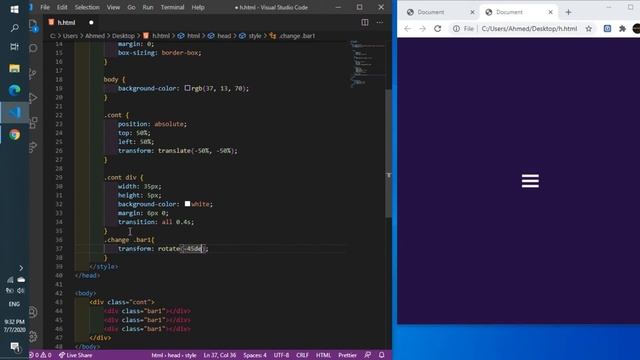Open the Run and Debug view
The width and height of the screenshot is (640, 360).
[34, 98]
